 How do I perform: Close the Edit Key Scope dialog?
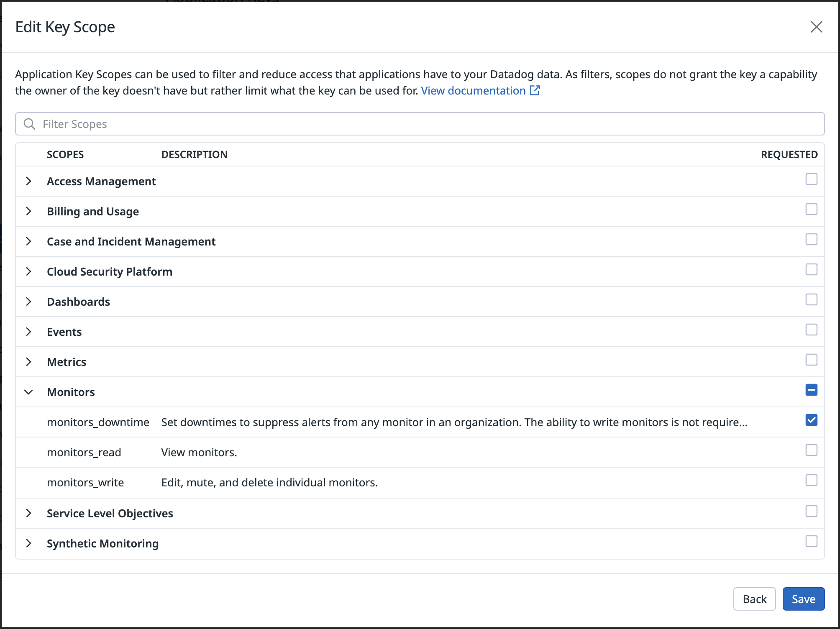tap(816, 27)
